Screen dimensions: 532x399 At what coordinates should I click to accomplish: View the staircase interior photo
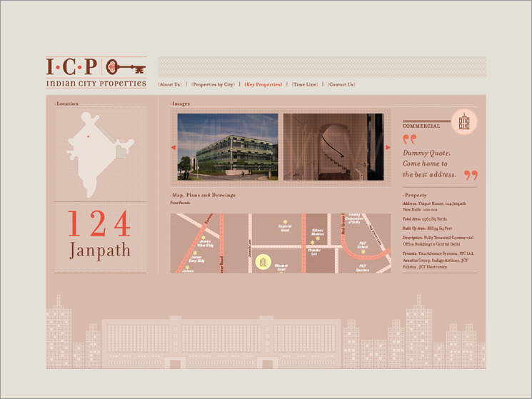333,147
